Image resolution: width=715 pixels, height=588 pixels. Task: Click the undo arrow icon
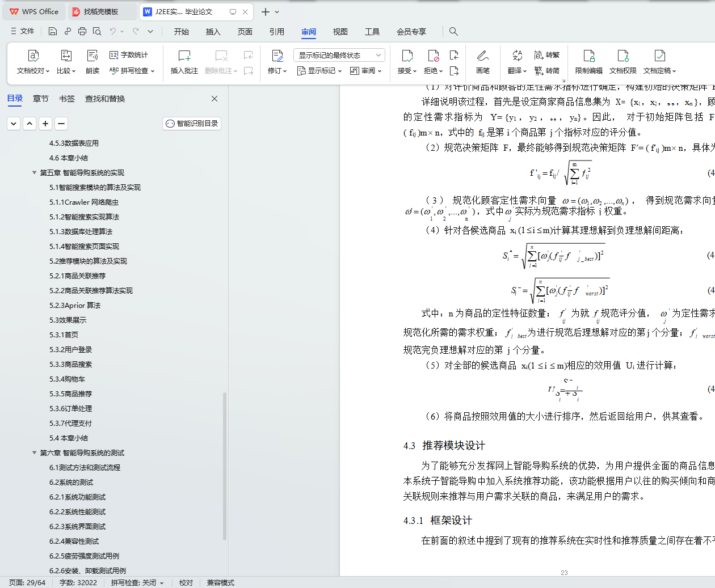click(x=113, y=31)
